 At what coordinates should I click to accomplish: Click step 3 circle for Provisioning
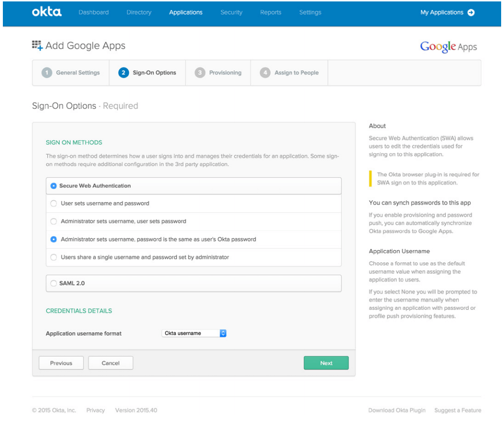click(x=199, y=73)
